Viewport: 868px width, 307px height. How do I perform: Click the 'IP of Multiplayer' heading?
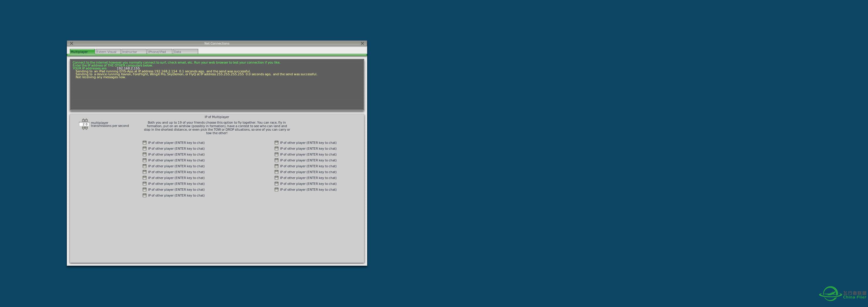tap(217, 117)
